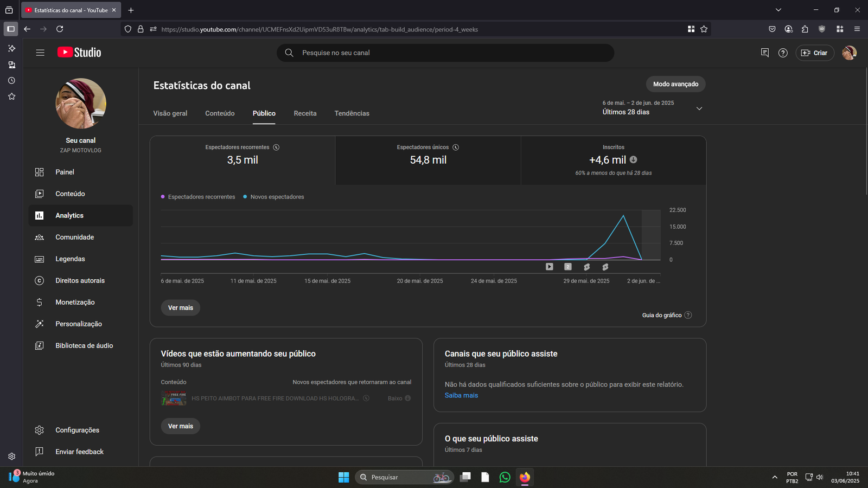Click the Guia do gráfico help icon
The image size is (868, 488).
(688, 315)
